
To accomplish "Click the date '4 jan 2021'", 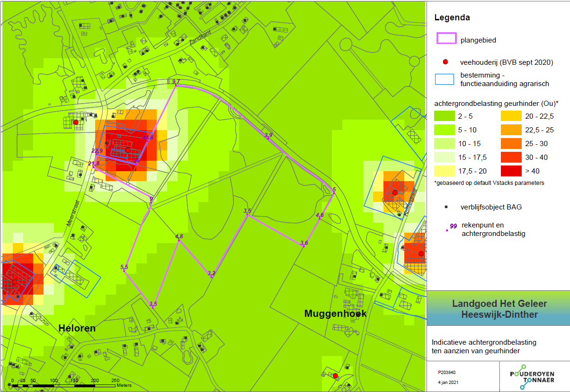I will click(448, 382).
